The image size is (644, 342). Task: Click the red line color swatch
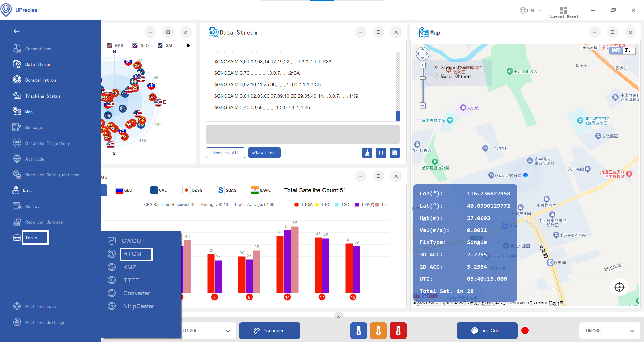[525, 331]
